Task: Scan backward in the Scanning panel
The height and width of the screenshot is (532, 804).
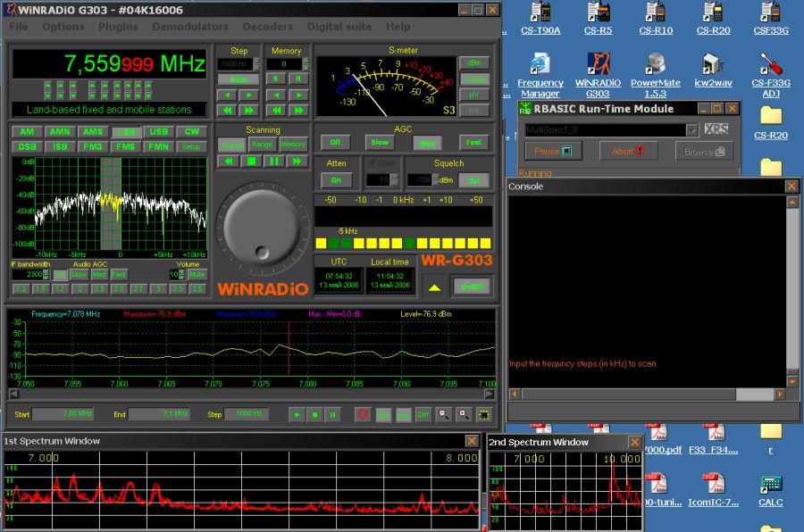Action: 229,162
